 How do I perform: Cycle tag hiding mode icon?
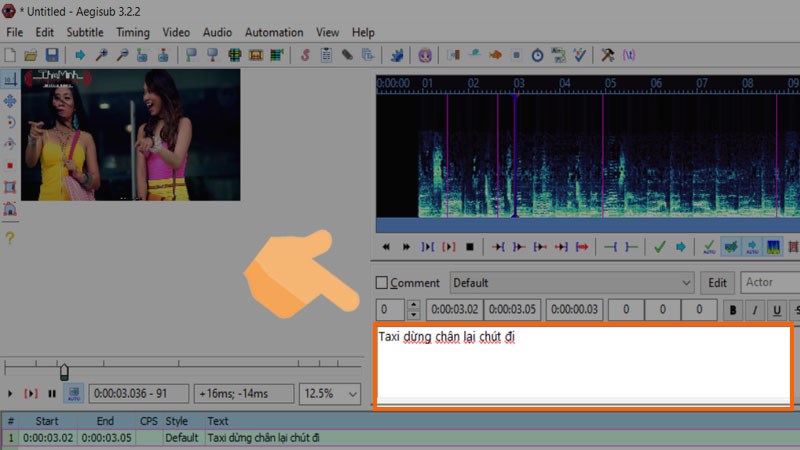(x=629, y=55)
